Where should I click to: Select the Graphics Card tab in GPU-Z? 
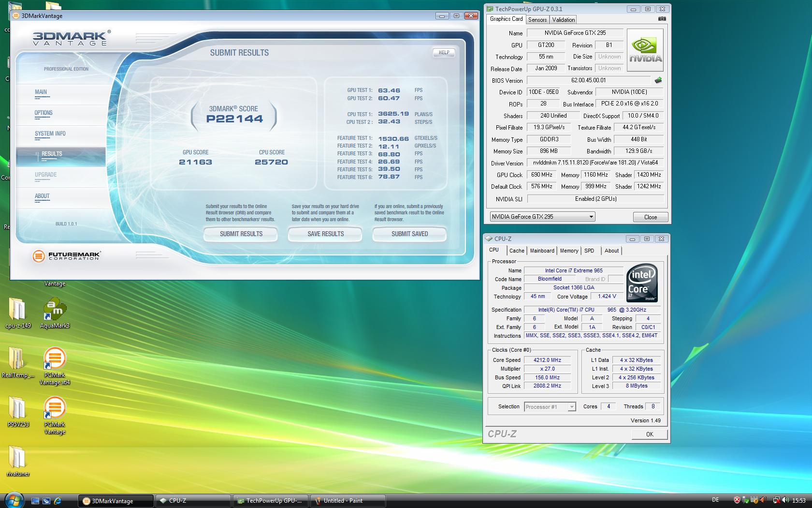click(x=506, y=19)
